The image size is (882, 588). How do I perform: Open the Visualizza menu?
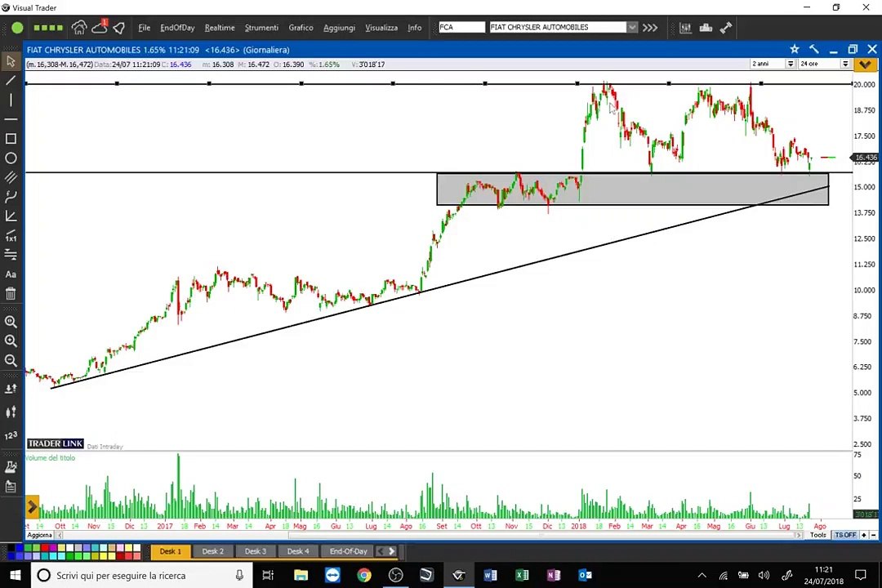[x=381, y=28]
